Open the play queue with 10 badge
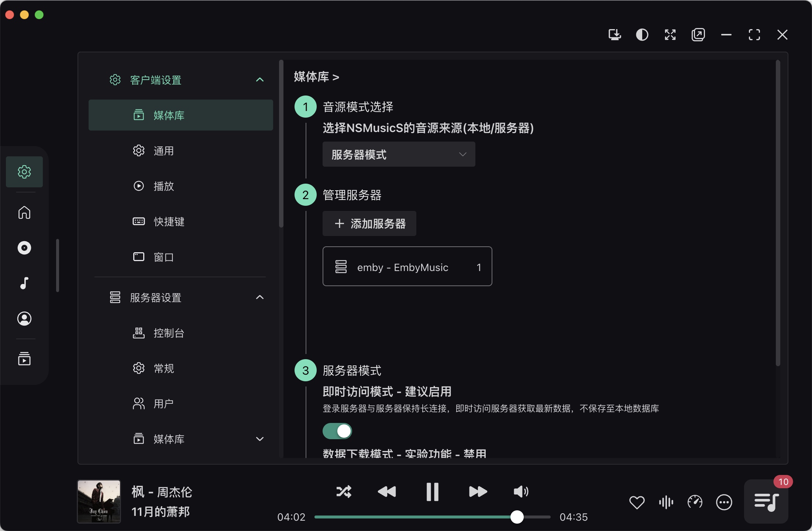 point(766,502)
